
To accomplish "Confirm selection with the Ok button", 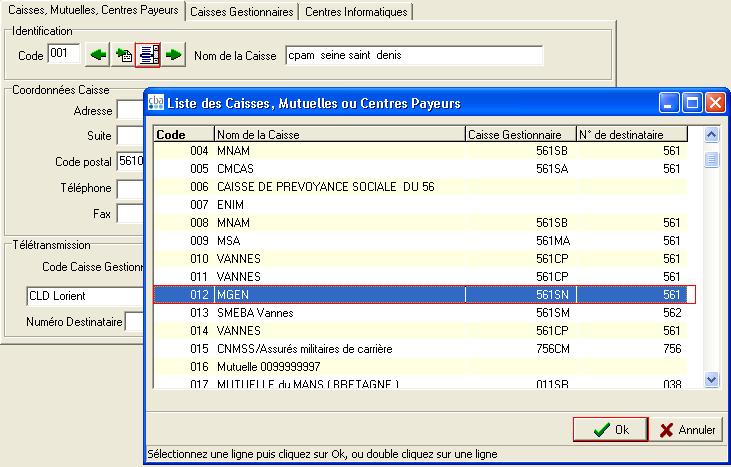I will click(610, 429).
